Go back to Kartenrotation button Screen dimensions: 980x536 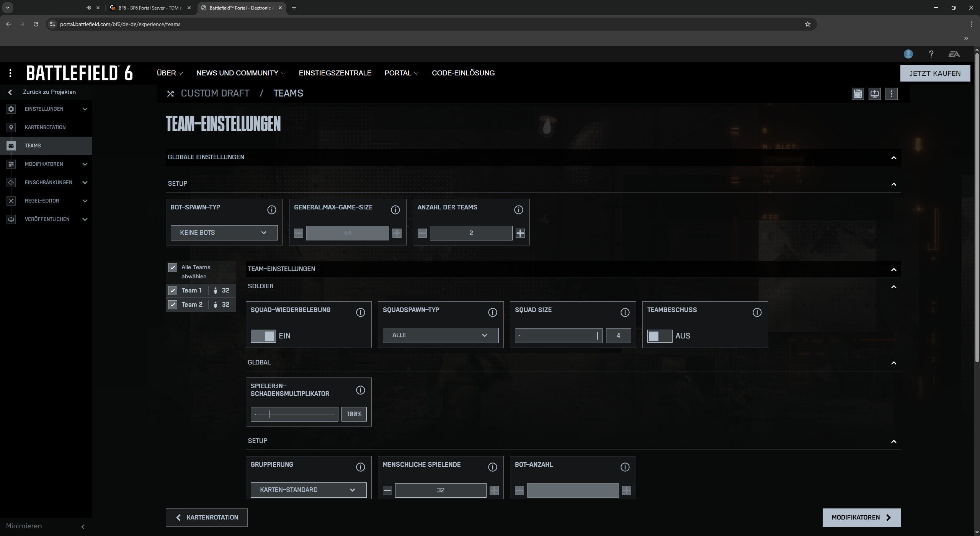[x=207, y=517]
